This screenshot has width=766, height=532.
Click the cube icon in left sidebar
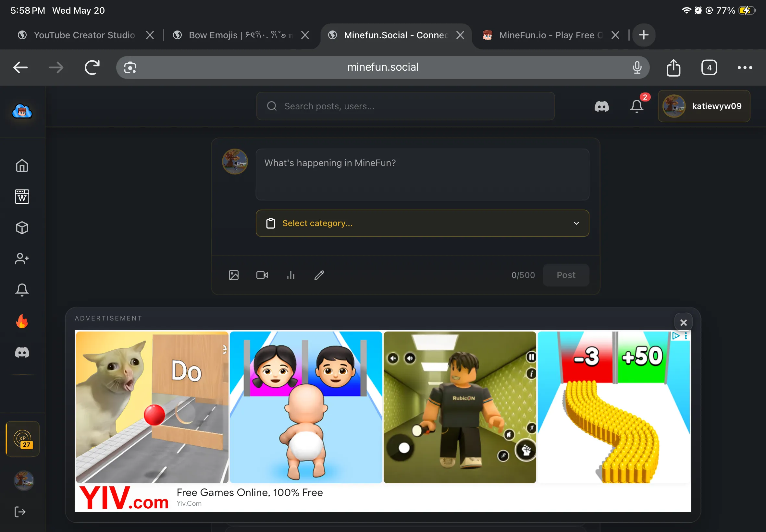pos(22,228)
